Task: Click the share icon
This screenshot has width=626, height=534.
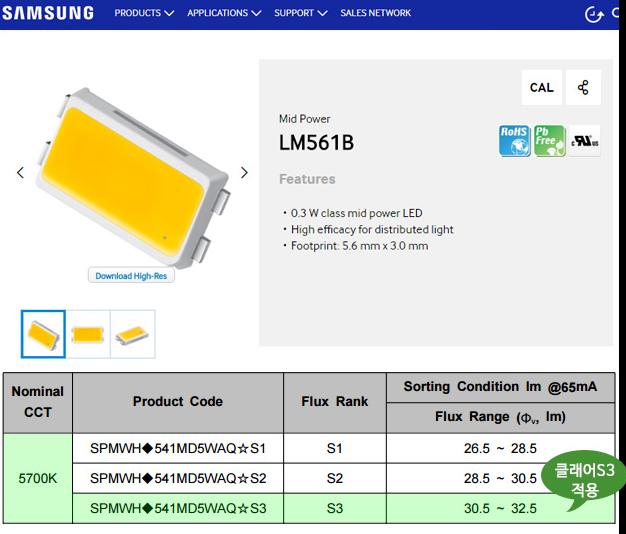Action: tap(583, 87)
